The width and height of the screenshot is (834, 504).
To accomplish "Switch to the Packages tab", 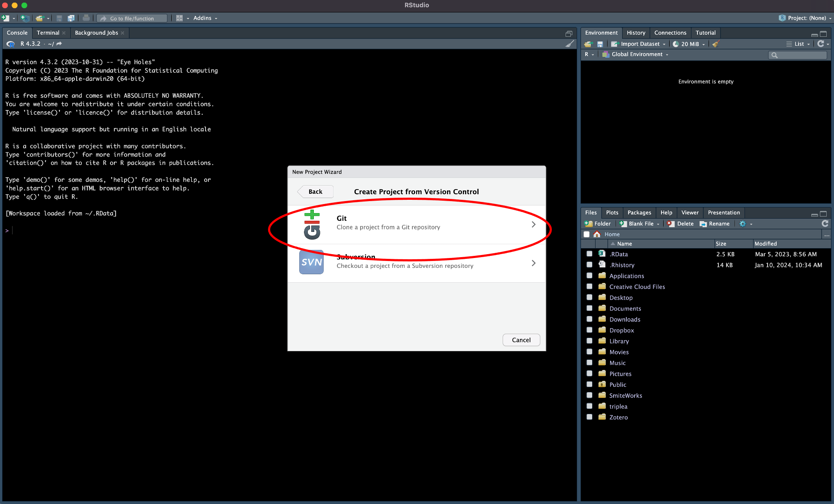I will [639, 212].
